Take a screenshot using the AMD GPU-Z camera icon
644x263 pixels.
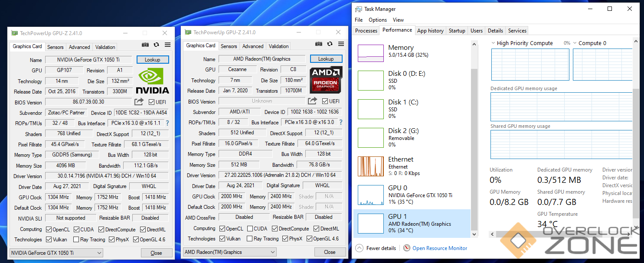click(x=319, y=44)
